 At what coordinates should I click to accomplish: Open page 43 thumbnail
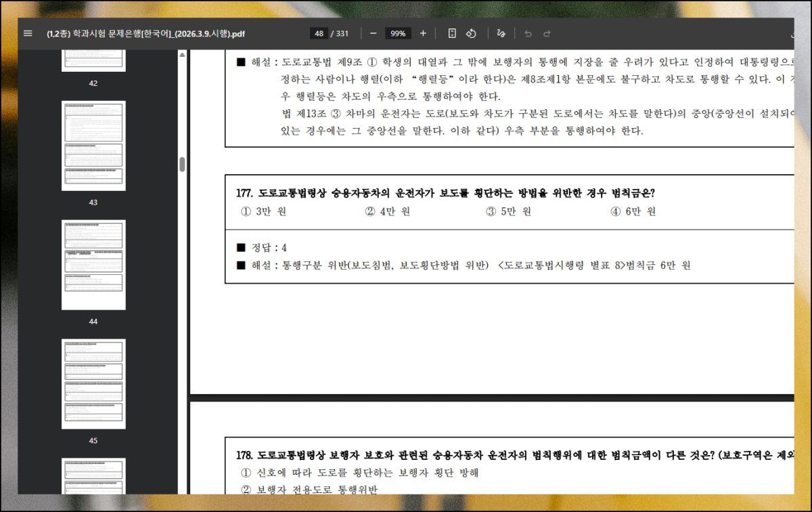[93, 146]
